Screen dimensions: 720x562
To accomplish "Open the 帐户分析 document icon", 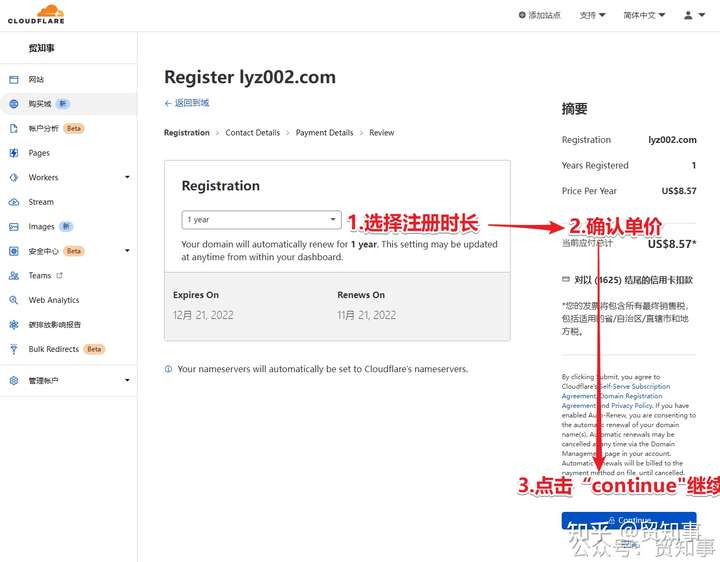I will (x=14, y=129).
